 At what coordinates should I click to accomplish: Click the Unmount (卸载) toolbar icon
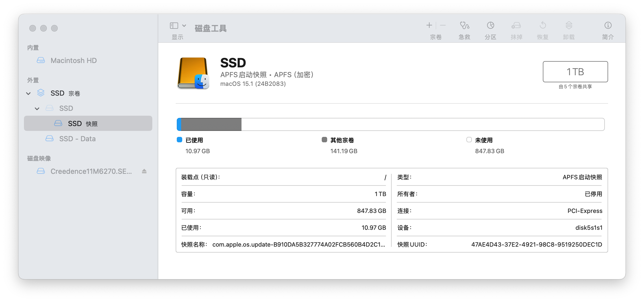(569, 26)
